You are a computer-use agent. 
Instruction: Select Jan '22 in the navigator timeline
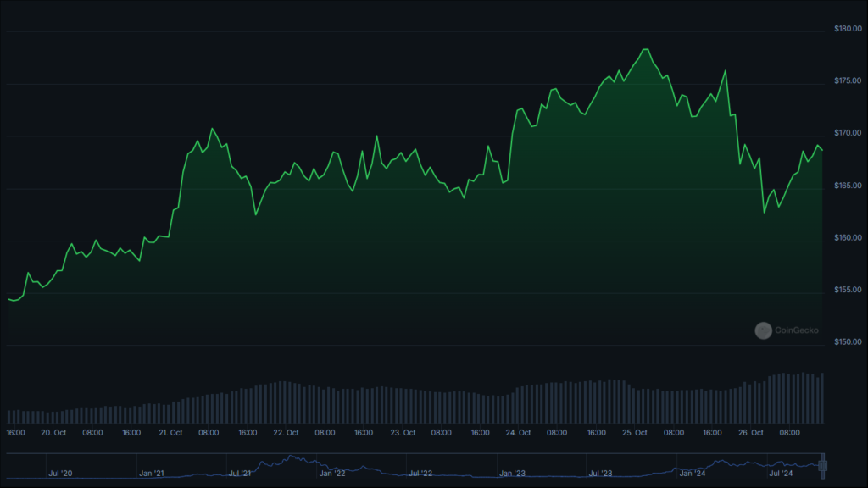coord(332,473)
